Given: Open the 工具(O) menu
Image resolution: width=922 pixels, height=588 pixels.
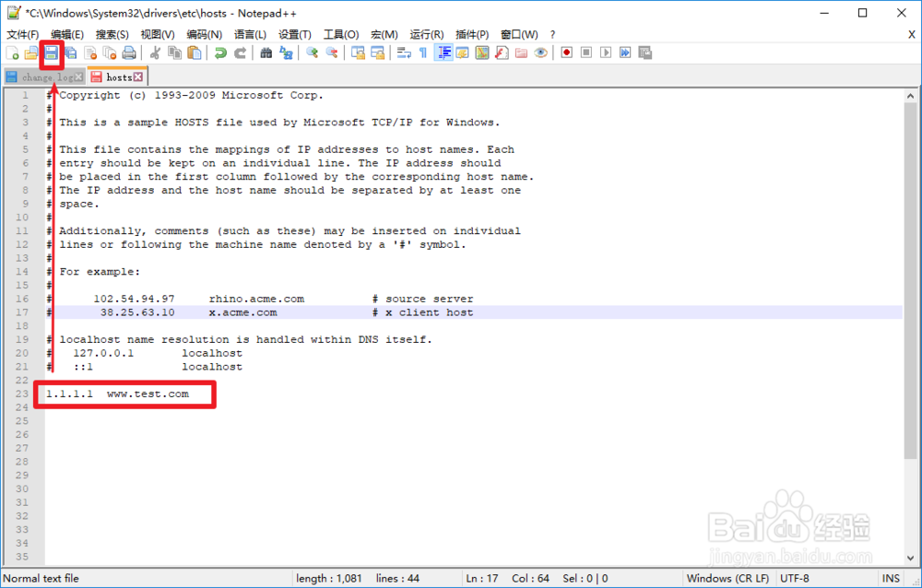Looking at the screenshot, I should [x=341, y=35].
